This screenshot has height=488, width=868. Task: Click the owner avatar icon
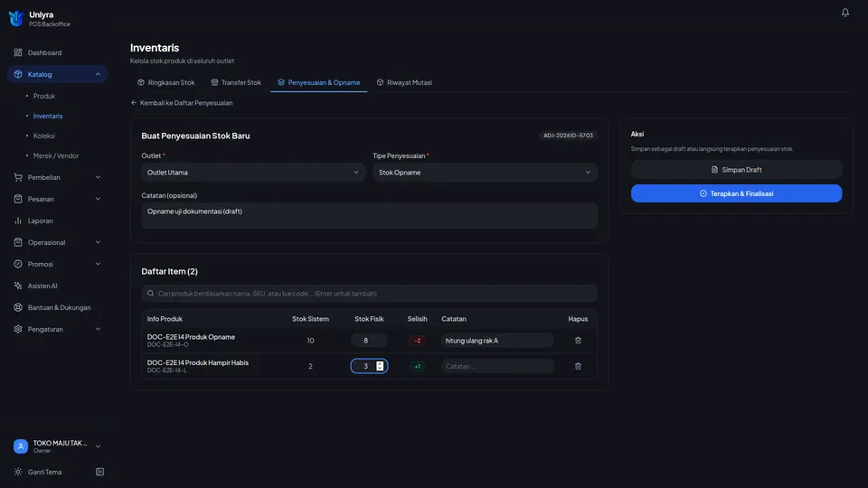tap(21, 446)
